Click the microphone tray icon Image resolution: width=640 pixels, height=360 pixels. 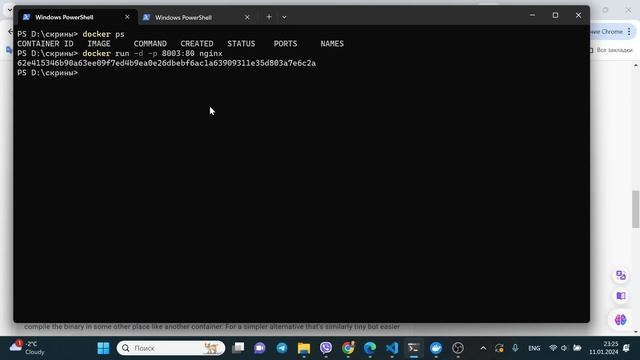point(515,348)
